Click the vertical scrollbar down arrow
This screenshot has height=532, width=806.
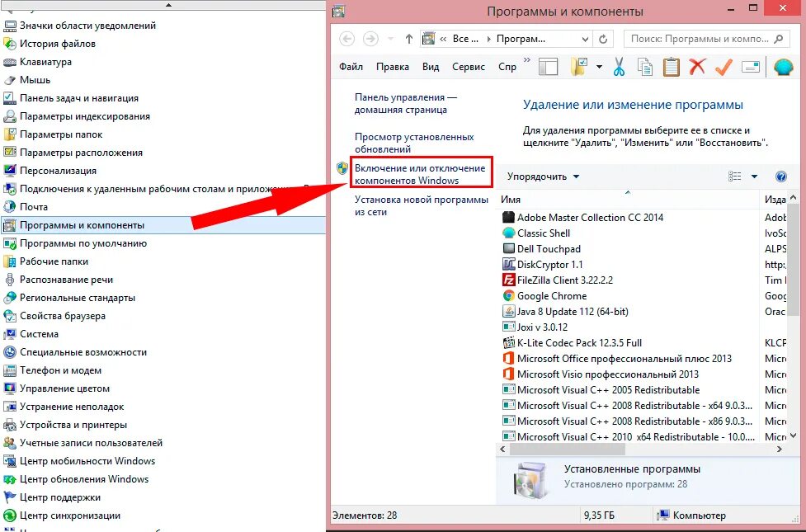[793, 435]
